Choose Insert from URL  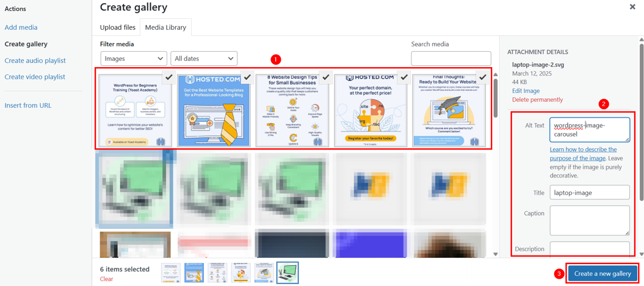tap(28, 105)
